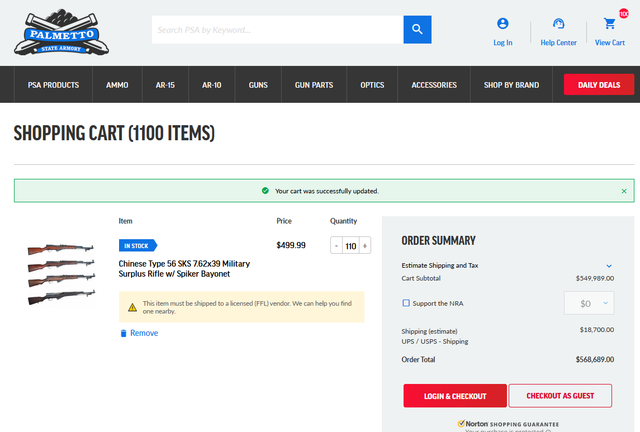Open the Gun Parts menu
Screen dimensions: 640x432
[314, 85]
